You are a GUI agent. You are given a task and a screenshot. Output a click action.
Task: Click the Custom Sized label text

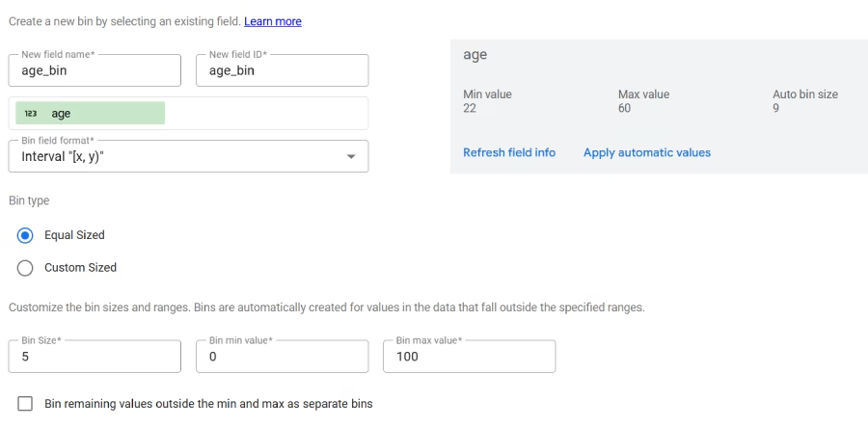pyautogui.click(x=80, y=268)
